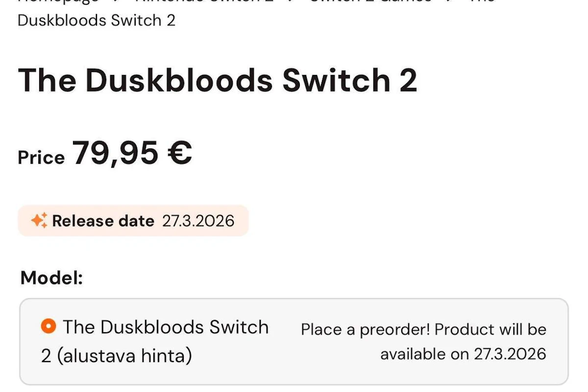Expand the Release date 27.3.2026 badge

tap(133, 220)
